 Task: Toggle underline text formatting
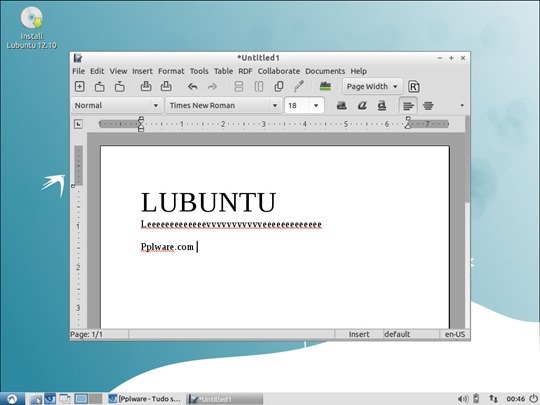tap(382, 105)
